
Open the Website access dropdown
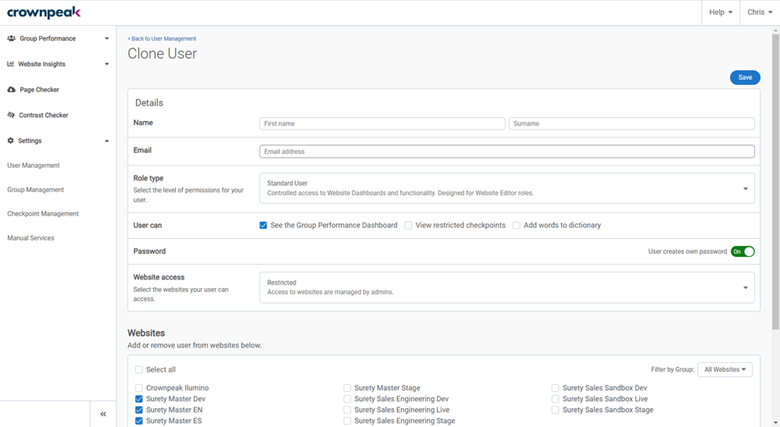(x=506, y=287)
